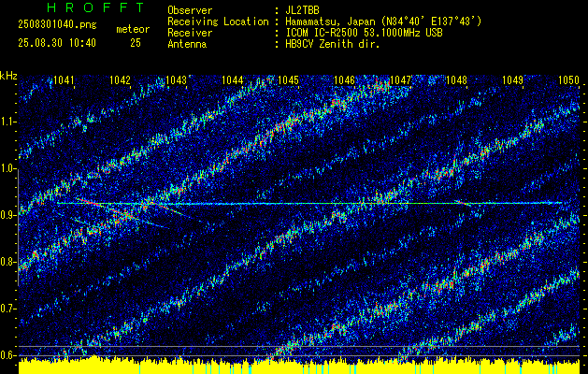Click the kHz axis unit label

[x=9, y=76]
